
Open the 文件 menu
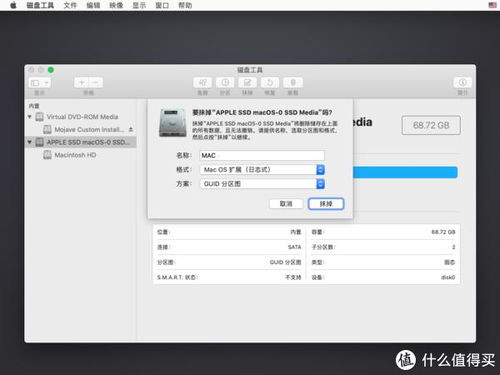70,5
